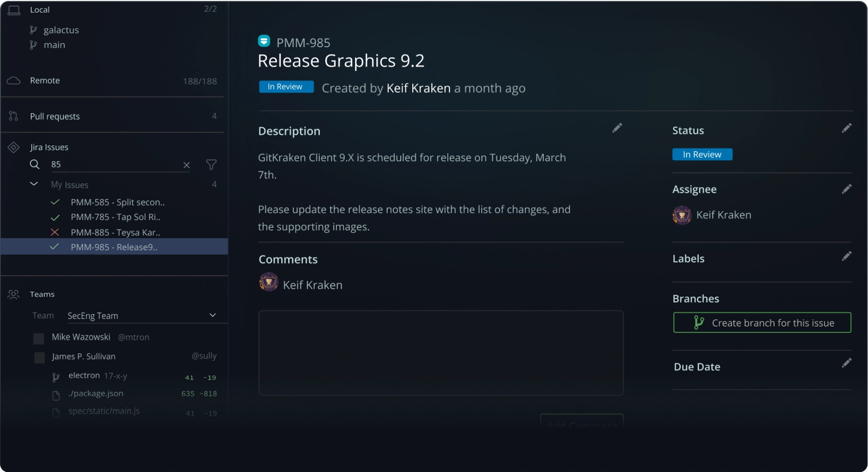This screenshot has height=472, width=868.
Task: Click James P. Sullivan's avatar square
Action: pos(40,358)
